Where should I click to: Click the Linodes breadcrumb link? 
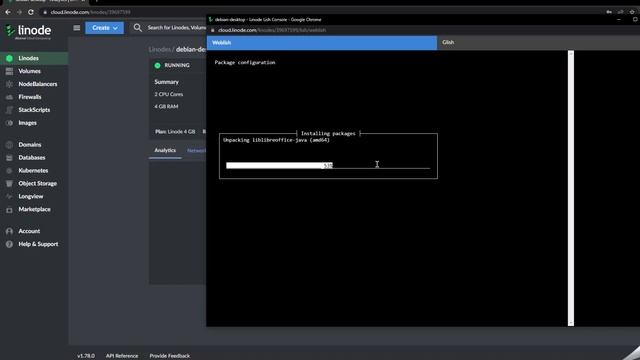[x=160, y=49]
